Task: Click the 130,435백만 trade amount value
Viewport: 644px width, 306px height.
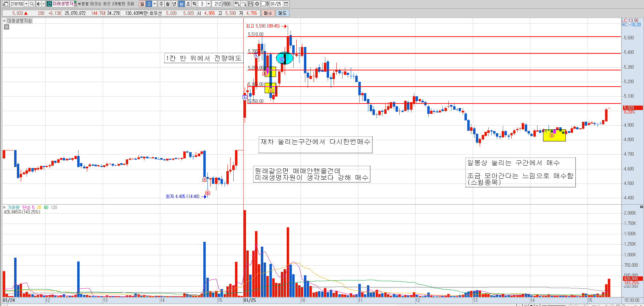Action: click(x=136, y=13)
